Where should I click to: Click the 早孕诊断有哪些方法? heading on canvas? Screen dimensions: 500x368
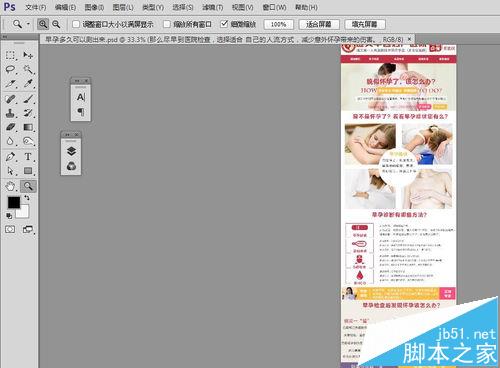click(399, 215)
